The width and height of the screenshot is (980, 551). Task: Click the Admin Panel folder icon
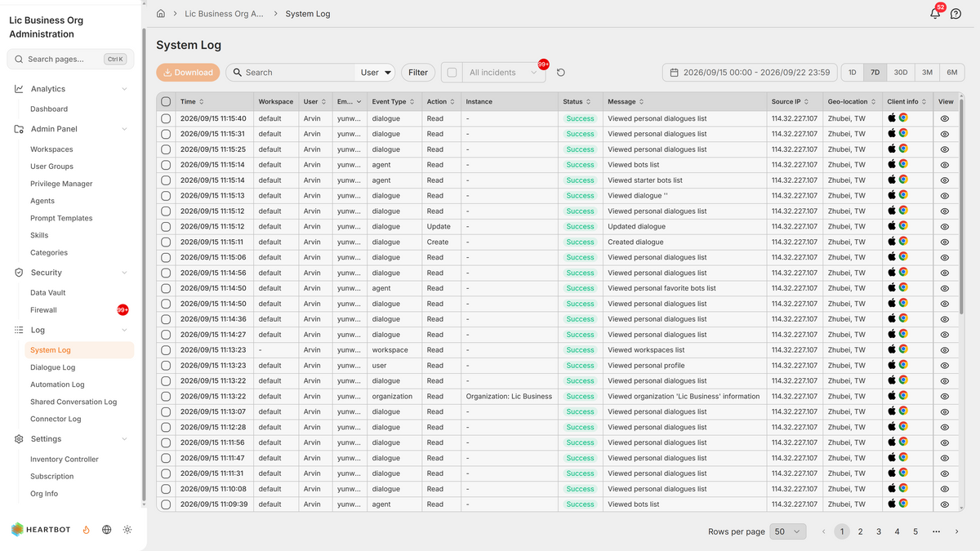[x=19, y=129]
